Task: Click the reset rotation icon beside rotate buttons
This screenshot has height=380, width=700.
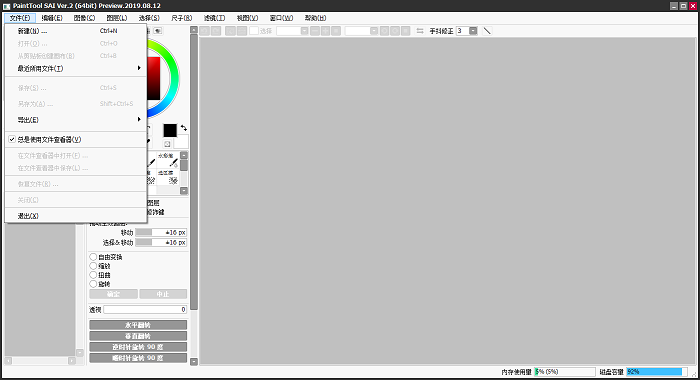Action: pyautogui.click(x=405, y=31)
